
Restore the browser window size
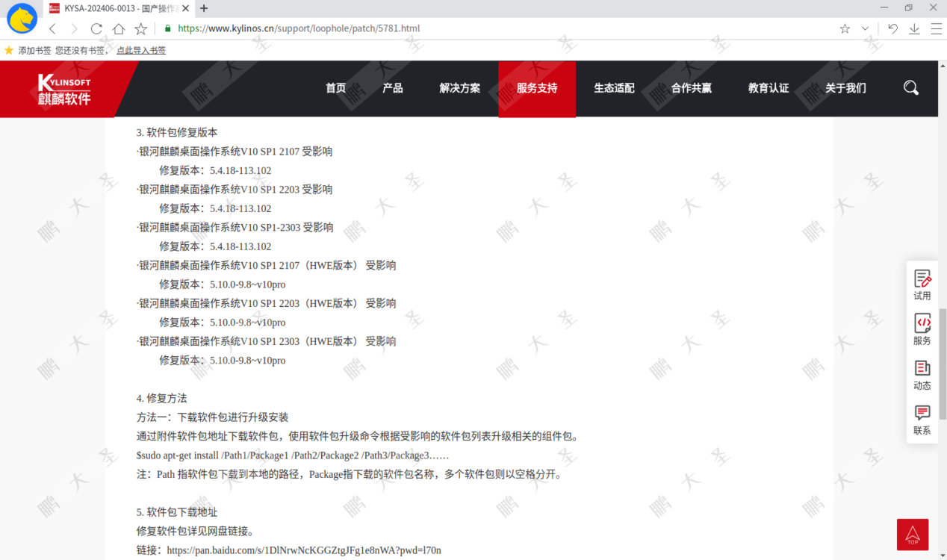pos(909,8)
